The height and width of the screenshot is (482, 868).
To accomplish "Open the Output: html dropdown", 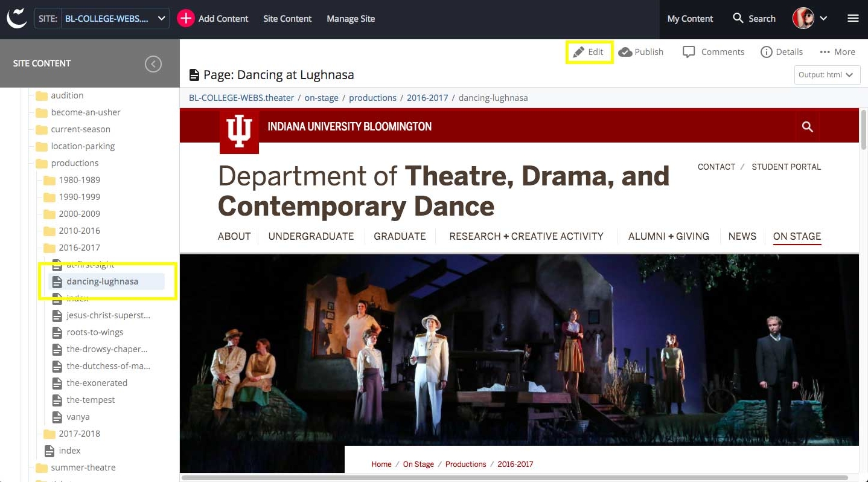I will [x=826, y=75].
